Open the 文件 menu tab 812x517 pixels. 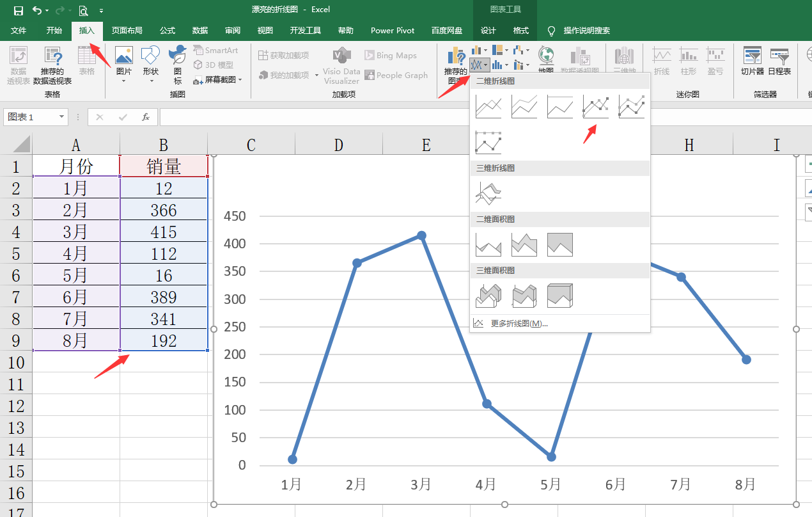pos(19,30)
